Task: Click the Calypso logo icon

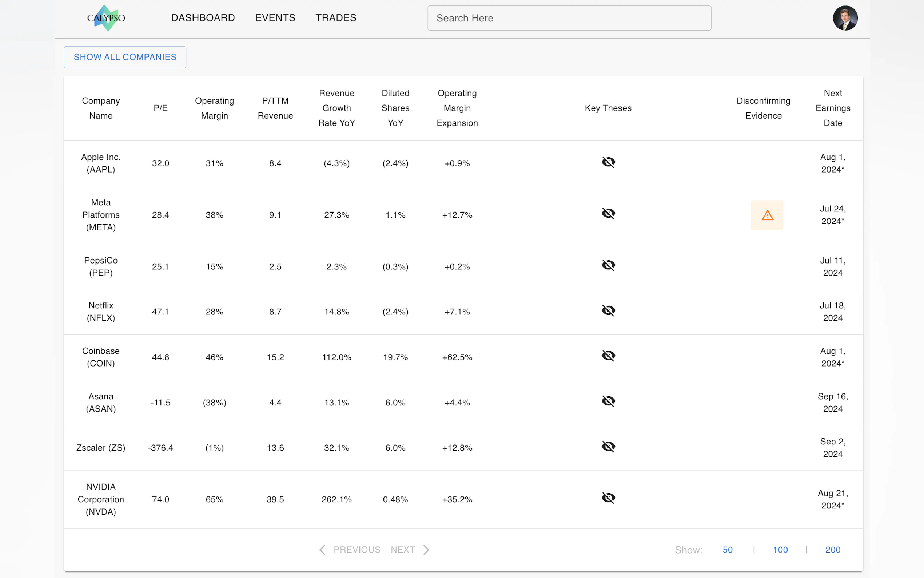Action: point(106,18)
